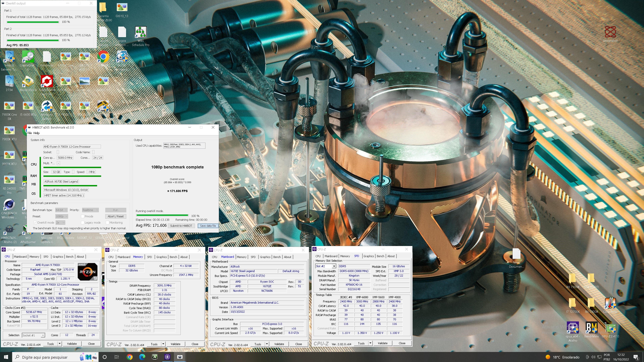Launch the cpuz_x64 Atalho shortcut
Screen dimensions: 644x362
[573, 332]
